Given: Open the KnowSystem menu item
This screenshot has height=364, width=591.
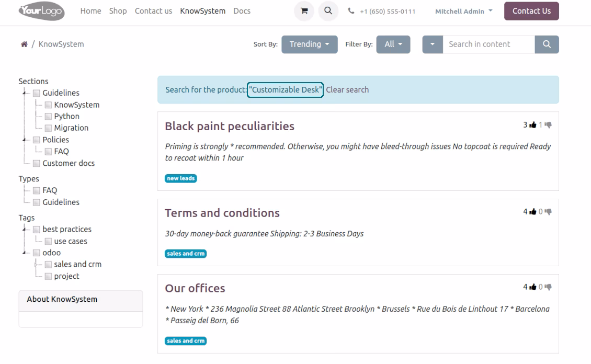Looking at the screenshot, I should (203, 11).
